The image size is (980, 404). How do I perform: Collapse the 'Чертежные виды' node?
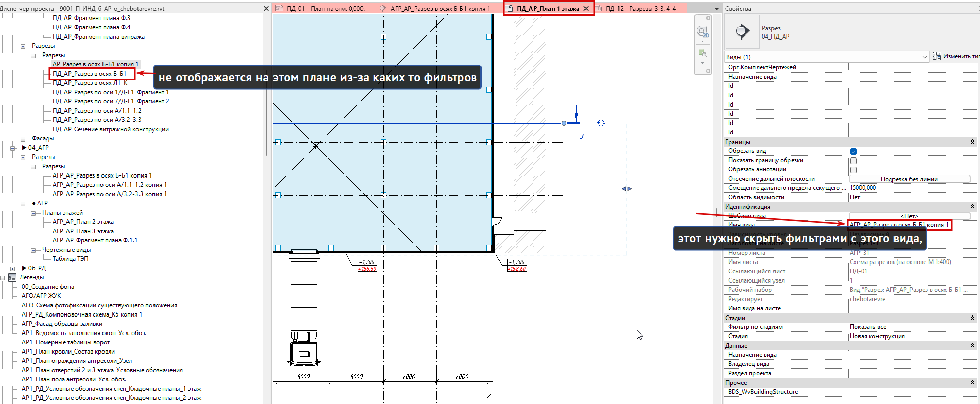click(33, 250)
